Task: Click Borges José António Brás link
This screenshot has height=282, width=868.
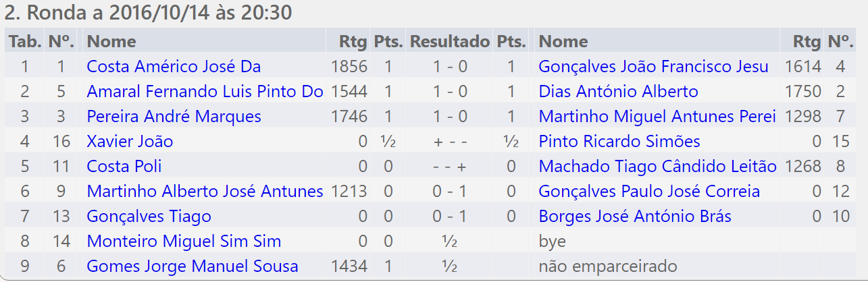Action: (x=635, y=217)
